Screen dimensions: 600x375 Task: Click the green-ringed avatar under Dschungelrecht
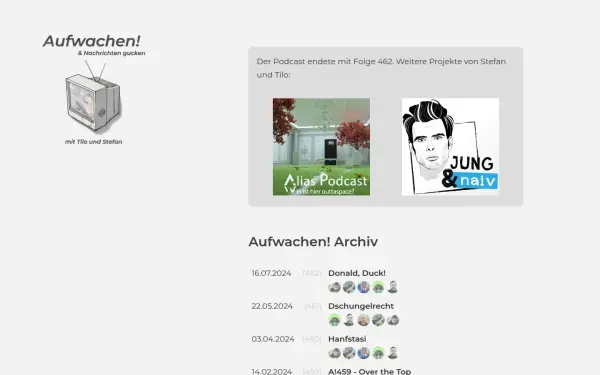coord(334,320)
